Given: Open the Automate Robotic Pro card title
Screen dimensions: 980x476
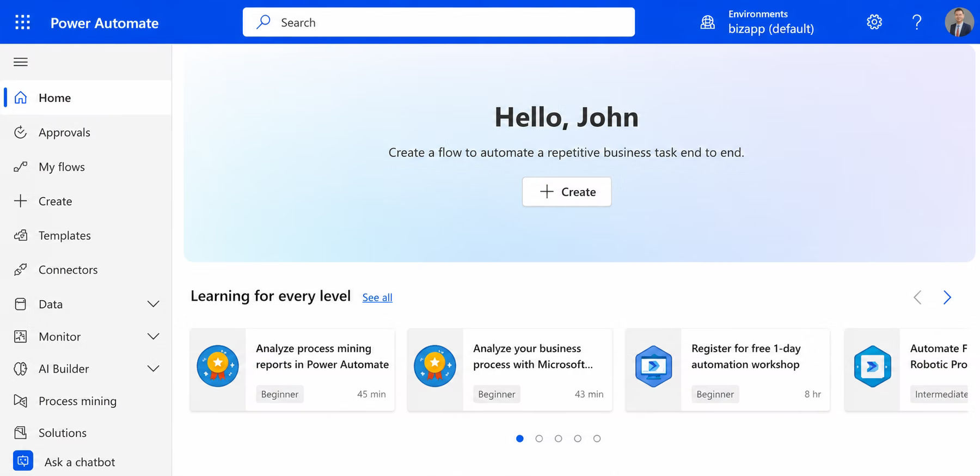Looking at the screenshot, I should (x=939, y=356).
